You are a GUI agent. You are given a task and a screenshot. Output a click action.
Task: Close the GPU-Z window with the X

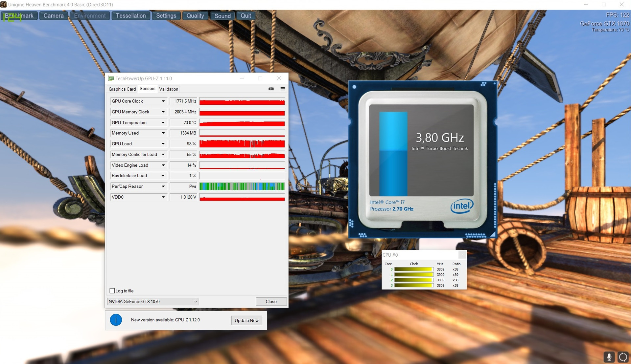(x=279, y=78)
